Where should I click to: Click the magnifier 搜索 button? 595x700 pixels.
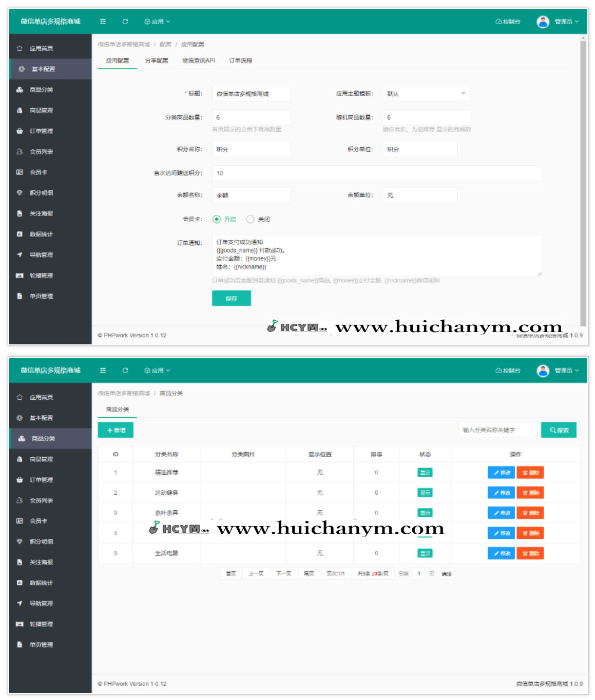coord(559,430)
